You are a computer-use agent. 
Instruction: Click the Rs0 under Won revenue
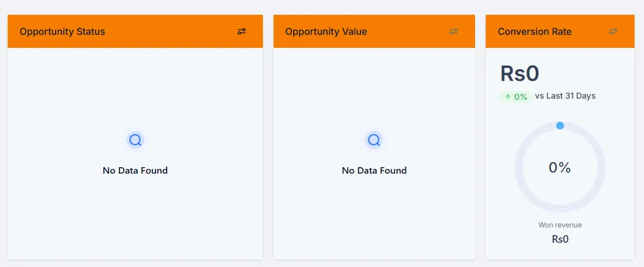point(560,239)
